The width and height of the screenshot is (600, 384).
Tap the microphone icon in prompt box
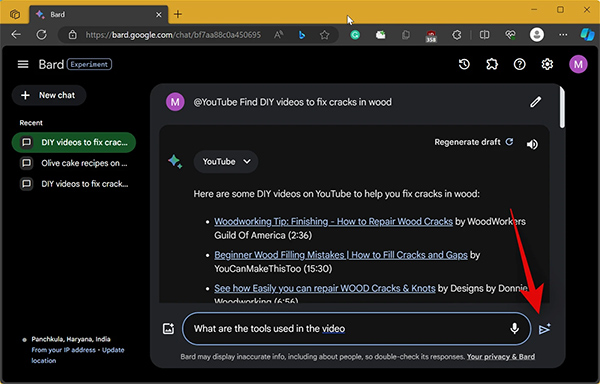tap(515, 329)
